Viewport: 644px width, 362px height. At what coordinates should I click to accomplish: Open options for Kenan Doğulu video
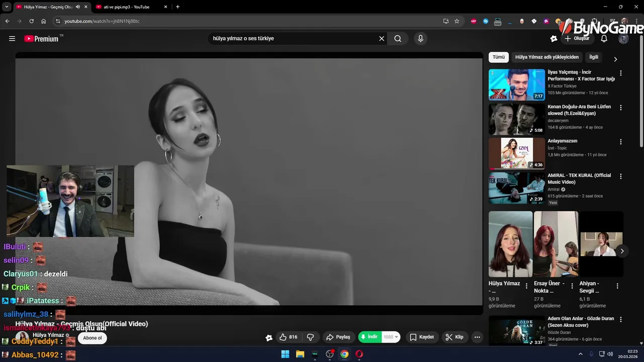point(620,108)
